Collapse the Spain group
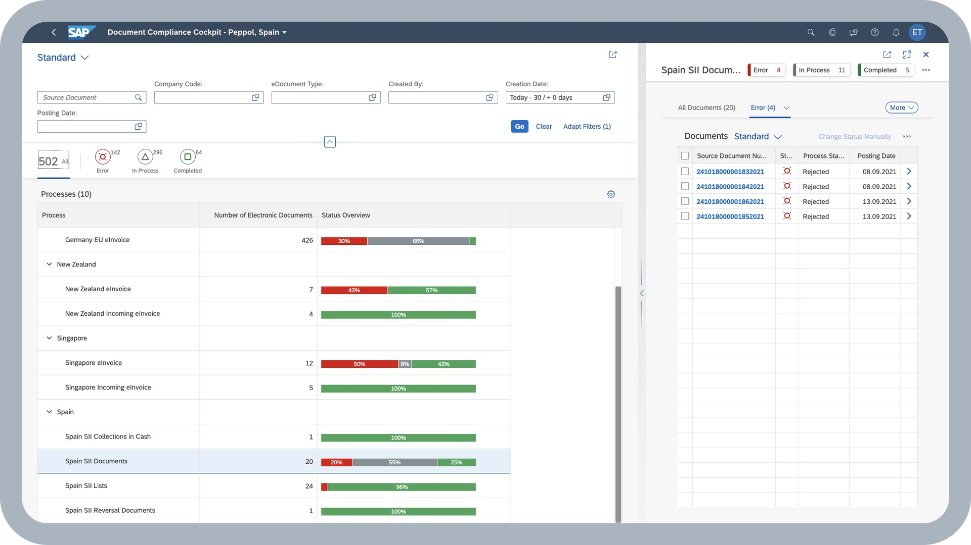Screen dimensions: 971x545 pos(50,412)
